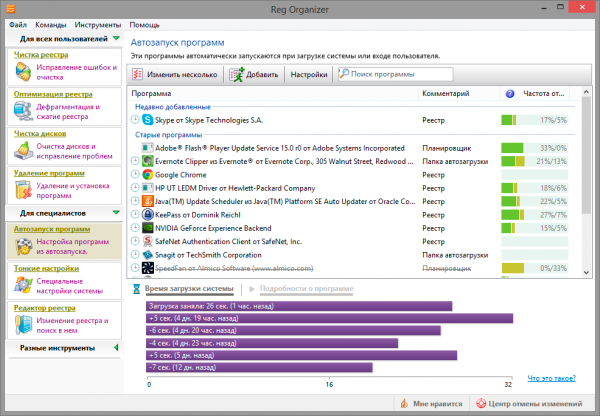The height and width of the screenshot is (416, 600).
Task: Click the SafeNet Authentication Client icon
Action: pyautogui.click(x=148, y=241)
